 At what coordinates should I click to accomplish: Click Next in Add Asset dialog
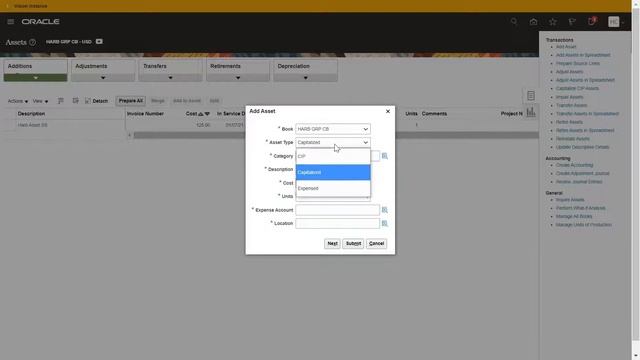(332, 243)
